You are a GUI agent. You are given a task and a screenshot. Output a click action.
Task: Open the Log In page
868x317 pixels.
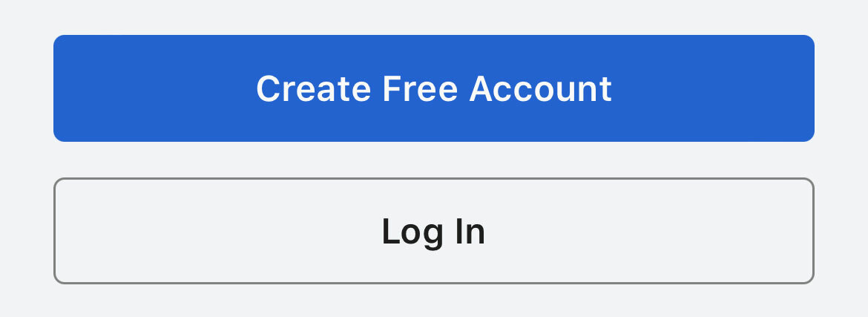[x=433, y=231]
